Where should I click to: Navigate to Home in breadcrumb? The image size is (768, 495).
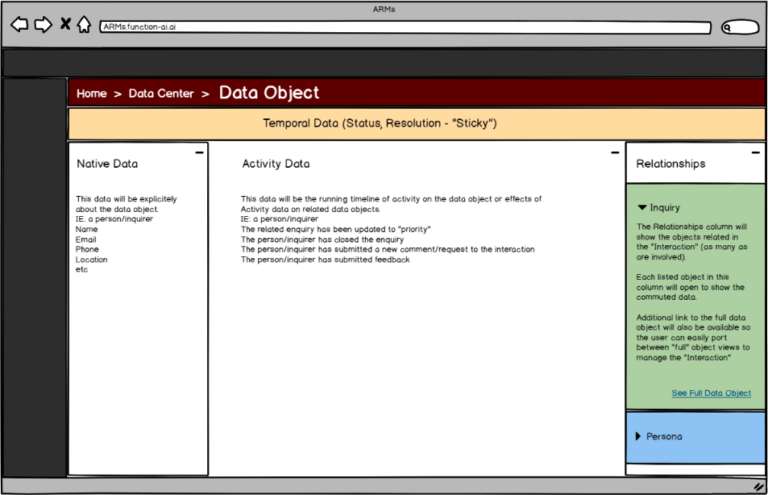pyautogui.click(x=92, y=94)
